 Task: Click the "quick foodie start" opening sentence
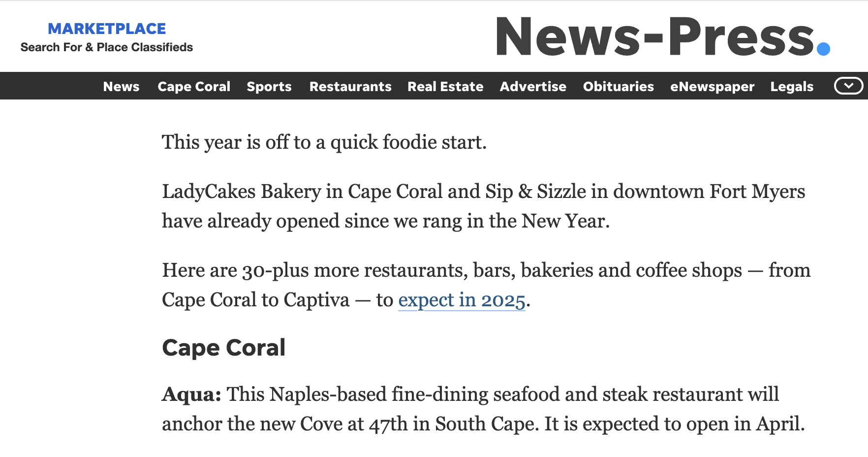tap(324, 142)
